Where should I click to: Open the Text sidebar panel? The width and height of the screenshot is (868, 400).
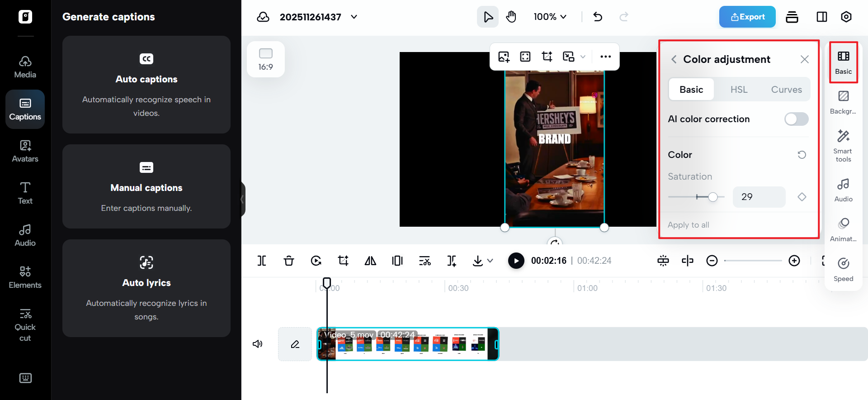coord(25,193)
